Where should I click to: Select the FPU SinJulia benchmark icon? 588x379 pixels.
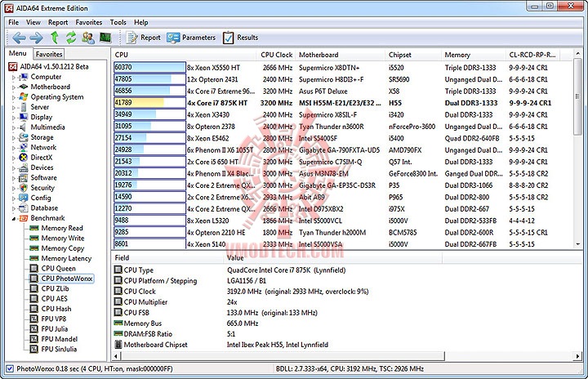(x=34, y=350)
